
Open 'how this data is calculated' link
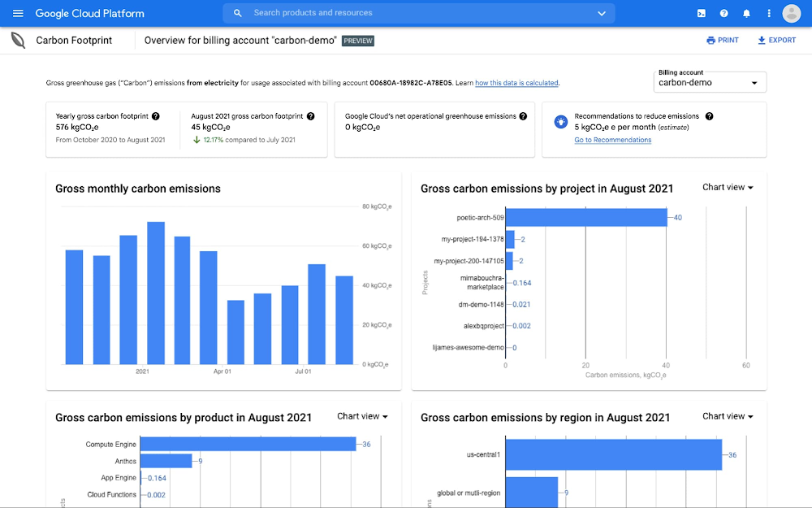pyautogui.click(x=516, y=83)
